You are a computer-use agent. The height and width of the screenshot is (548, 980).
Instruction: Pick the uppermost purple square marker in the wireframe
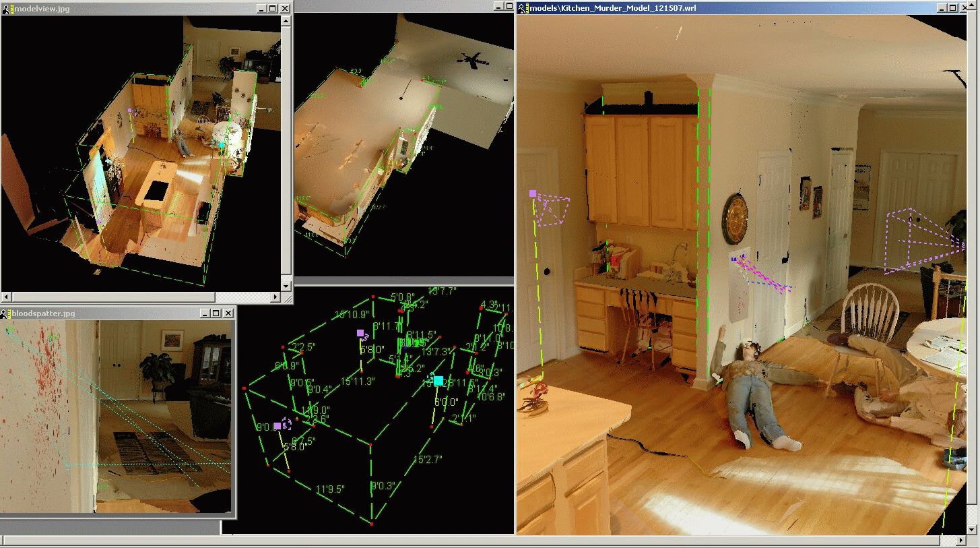[x=360, y=333]
